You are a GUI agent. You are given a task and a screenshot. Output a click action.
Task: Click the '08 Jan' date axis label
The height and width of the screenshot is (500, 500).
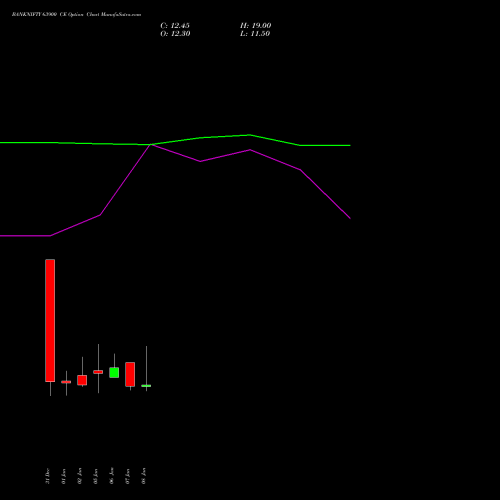point(144,476)
